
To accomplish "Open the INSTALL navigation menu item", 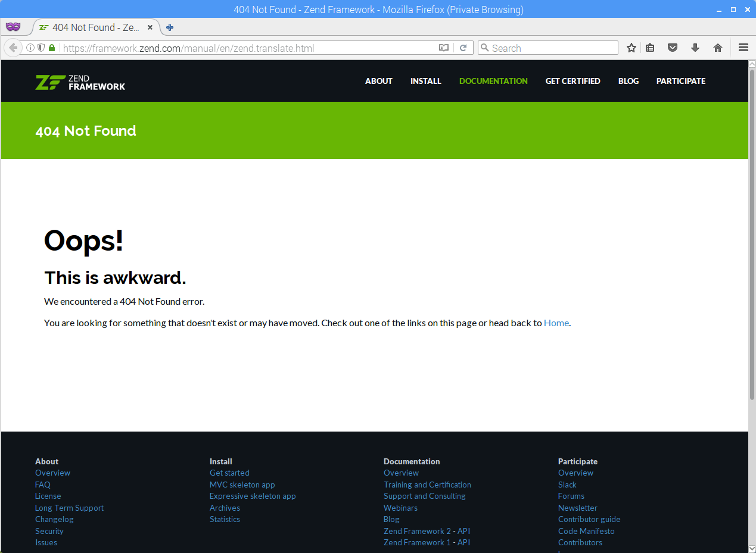I will click(426, 81).
